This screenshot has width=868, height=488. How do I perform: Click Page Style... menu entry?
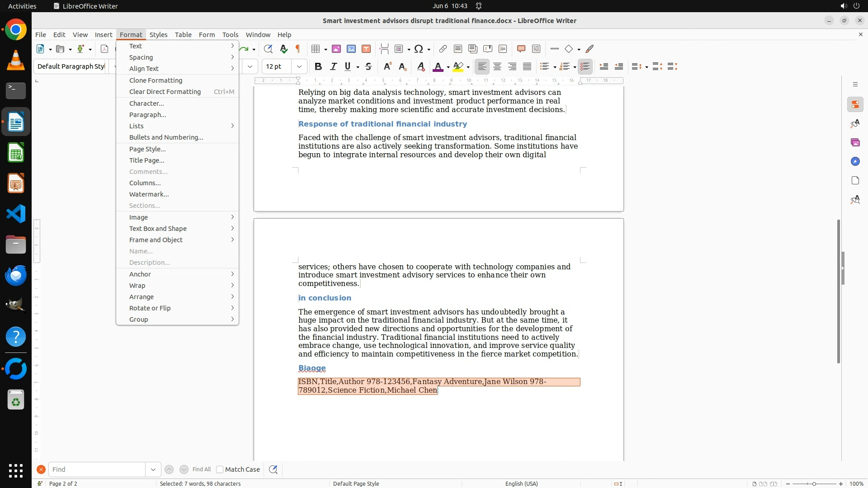coord(147,149)
